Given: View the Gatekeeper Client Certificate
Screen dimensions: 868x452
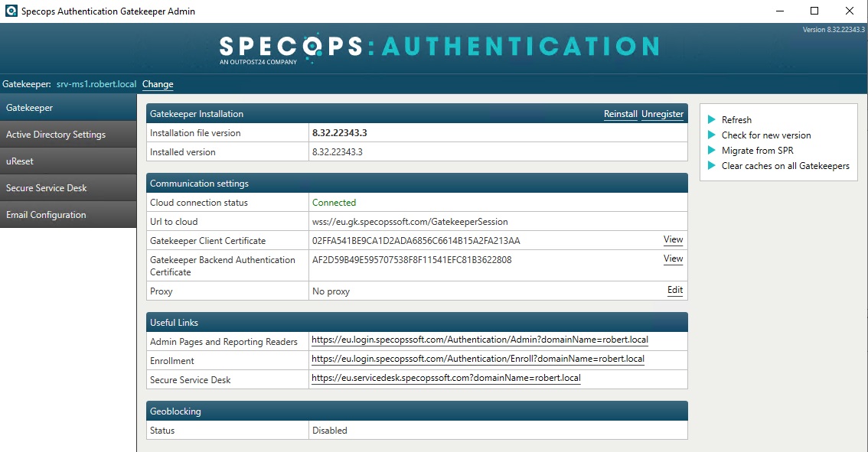Looking at the screenshot, I should (x=673, y=239).
